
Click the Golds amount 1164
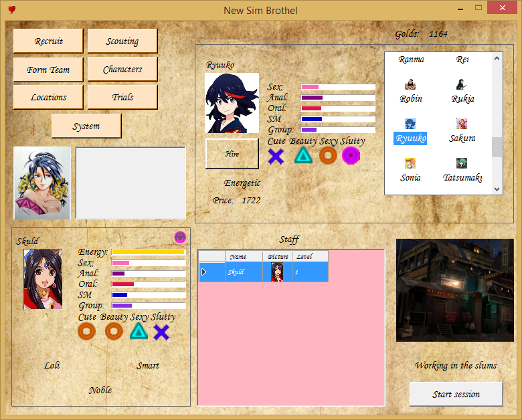pos(438,34)
